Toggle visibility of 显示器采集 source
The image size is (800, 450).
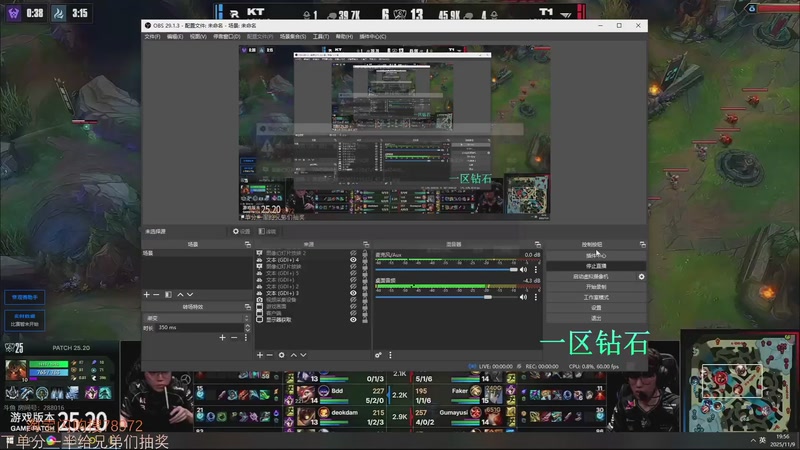(x=353, y=320)
